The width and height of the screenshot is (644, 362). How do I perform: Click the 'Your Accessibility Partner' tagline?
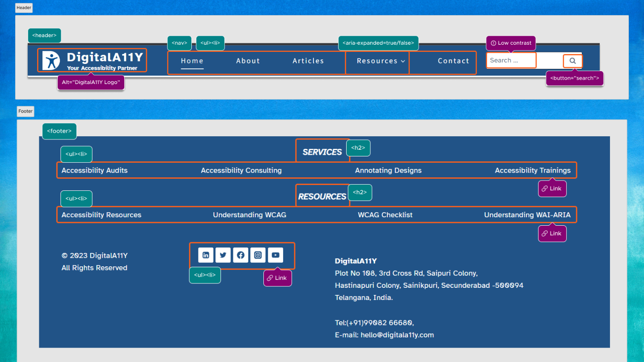point(102,68)
